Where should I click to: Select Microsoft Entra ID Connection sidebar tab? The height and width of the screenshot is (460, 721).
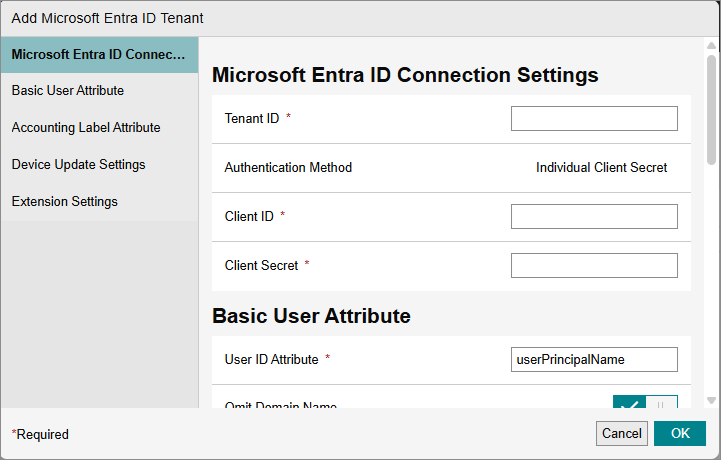[99, 55]
